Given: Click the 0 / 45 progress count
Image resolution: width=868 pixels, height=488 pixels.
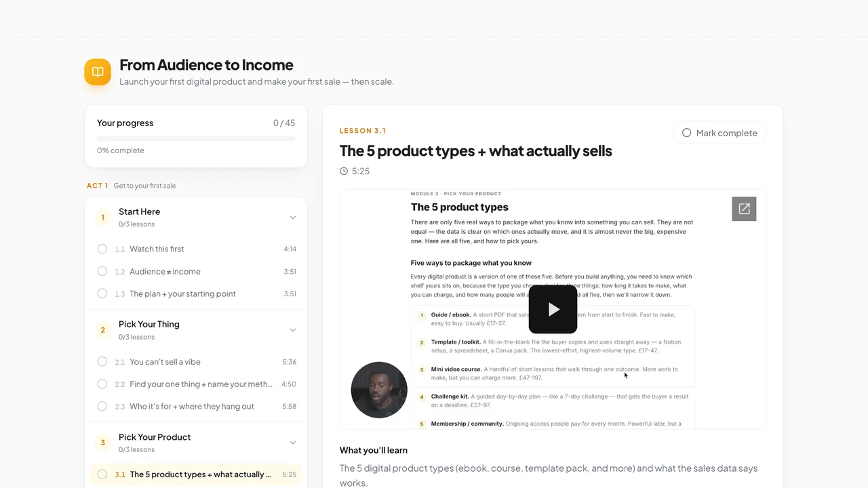Looking at the screenshot, I should click(x=284, y=123).
